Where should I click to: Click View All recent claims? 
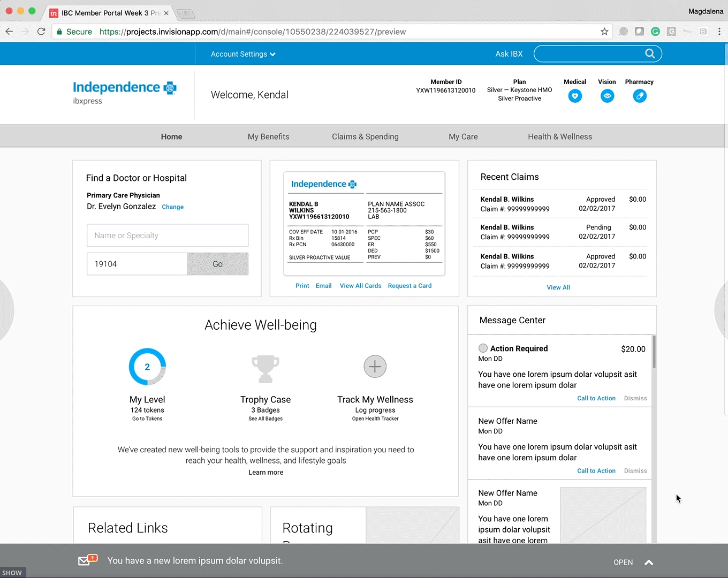pyautogui.click(x=558, y=287)
